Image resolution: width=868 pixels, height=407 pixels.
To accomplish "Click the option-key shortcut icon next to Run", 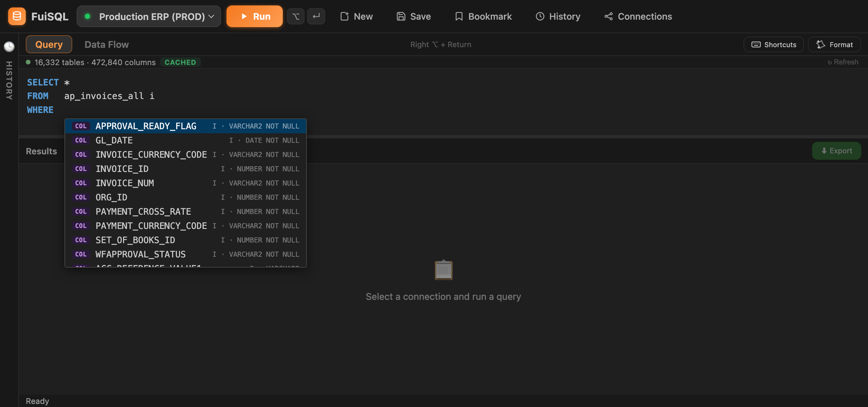I will [296, 16].
